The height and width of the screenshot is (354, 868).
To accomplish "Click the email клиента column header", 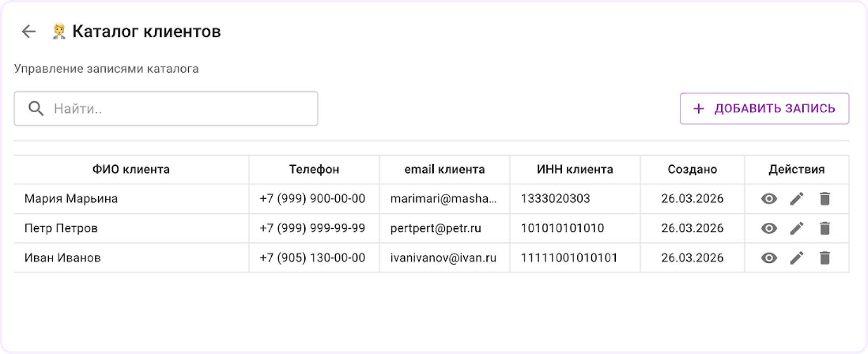I will click(444, 169).
